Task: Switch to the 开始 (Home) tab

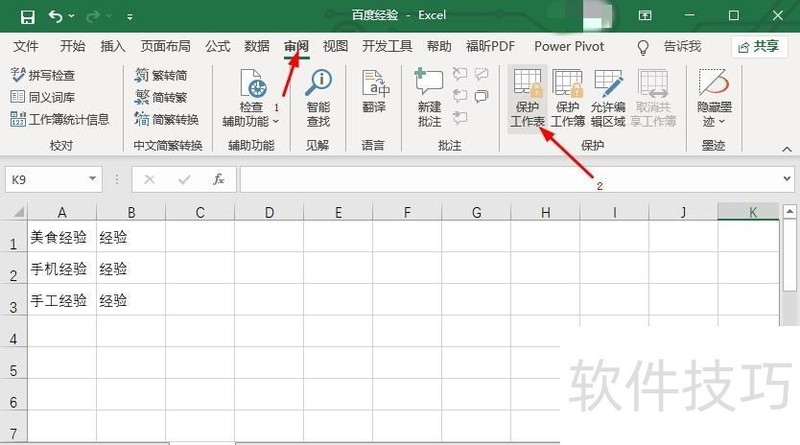Action: click(x=72, y=46)
